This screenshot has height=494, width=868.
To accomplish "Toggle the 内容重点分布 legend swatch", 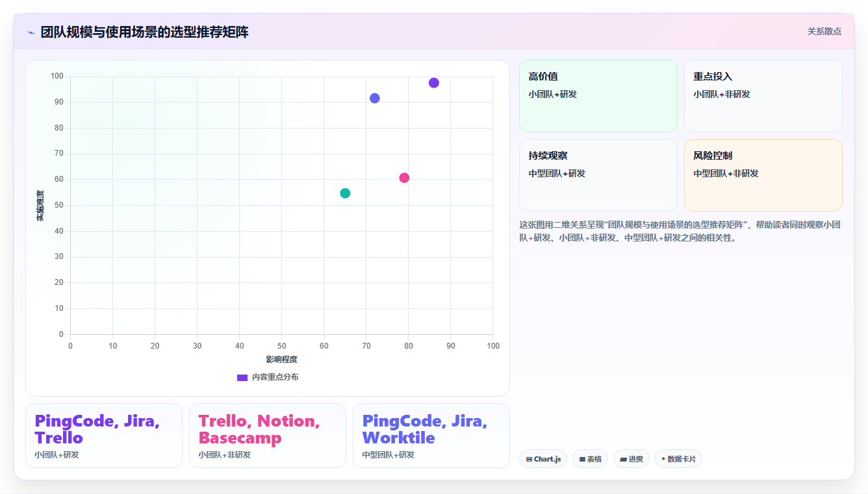I will pos(242,377).
